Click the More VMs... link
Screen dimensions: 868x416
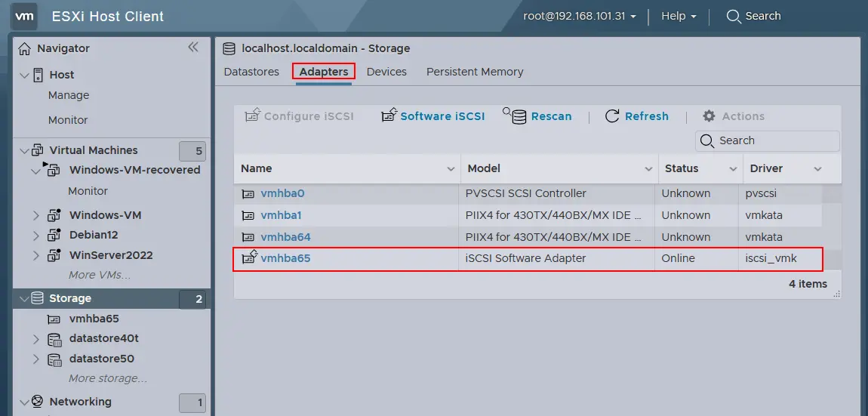(100, 276)
